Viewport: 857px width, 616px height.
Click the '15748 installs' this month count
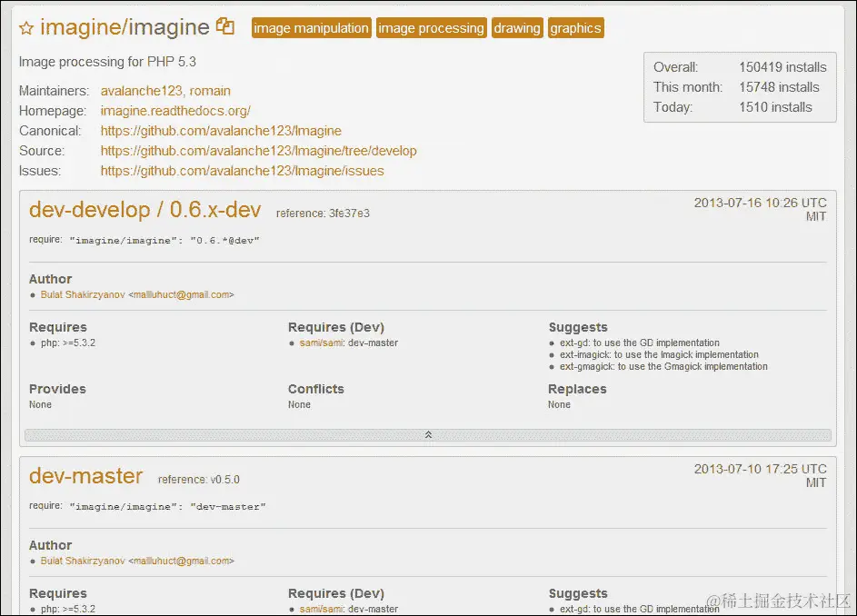[x=779, y=87]
